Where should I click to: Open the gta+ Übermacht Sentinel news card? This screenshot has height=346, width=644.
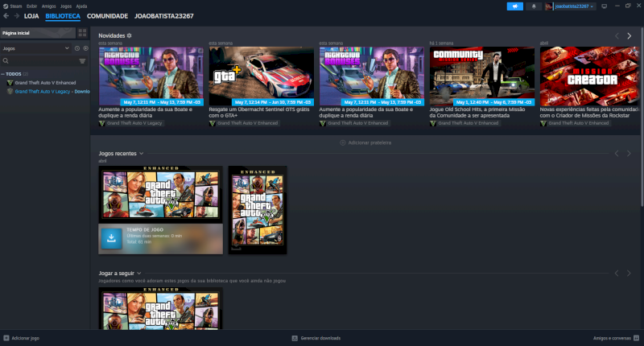click(x=261, y=76)
